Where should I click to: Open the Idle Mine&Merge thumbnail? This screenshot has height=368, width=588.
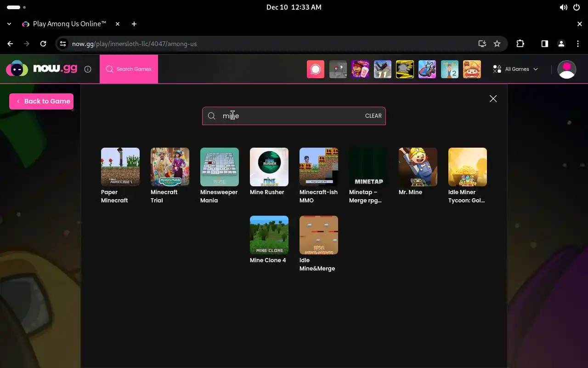(319, 235)
